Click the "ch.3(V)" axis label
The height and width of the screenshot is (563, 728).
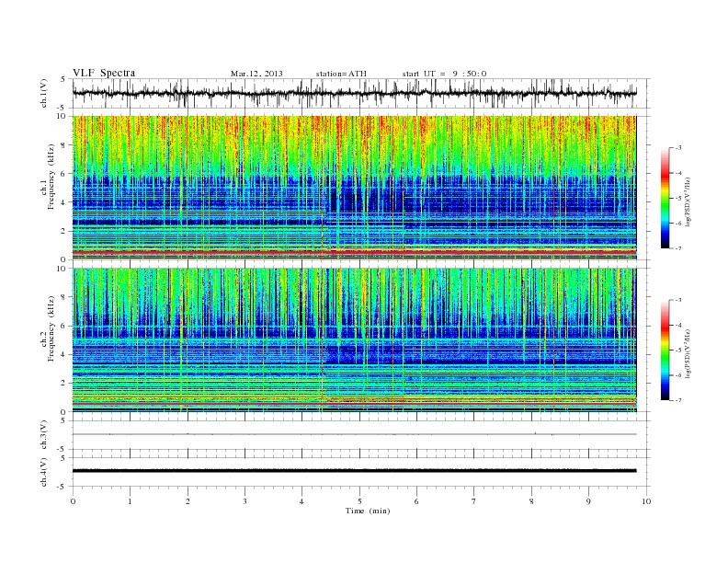(44, 435)
